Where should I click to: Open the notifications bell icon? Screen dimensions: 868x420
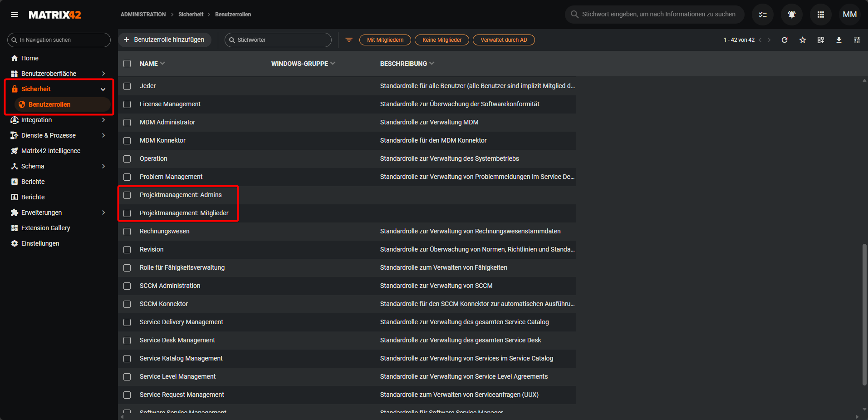[791, 15]
